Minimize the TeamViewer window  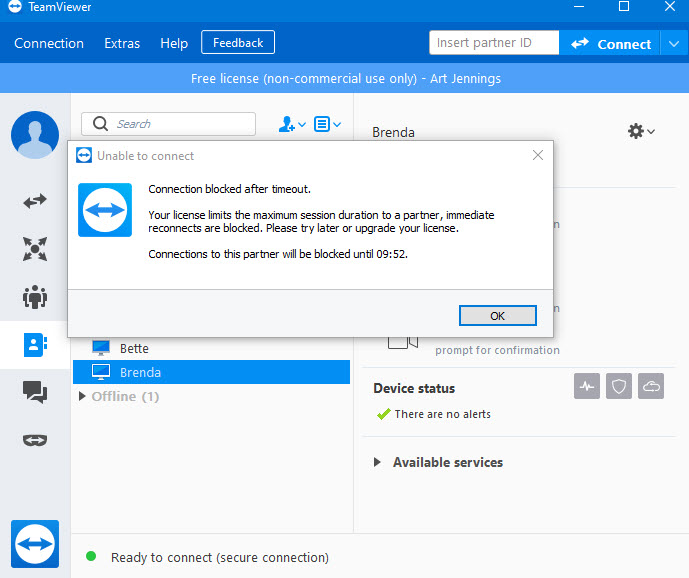(x=579, y=7)
